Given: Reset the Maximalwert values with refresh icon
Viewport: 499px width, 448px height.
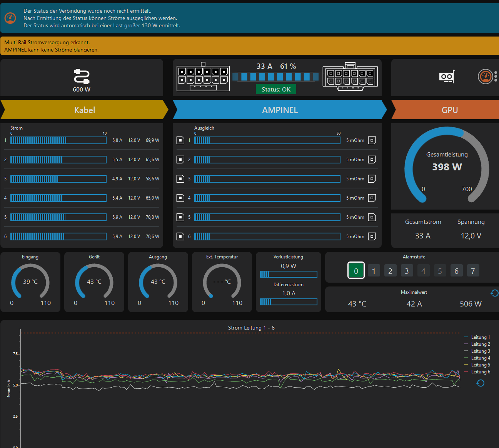Looking at the screenshot, I should point(494,293).
